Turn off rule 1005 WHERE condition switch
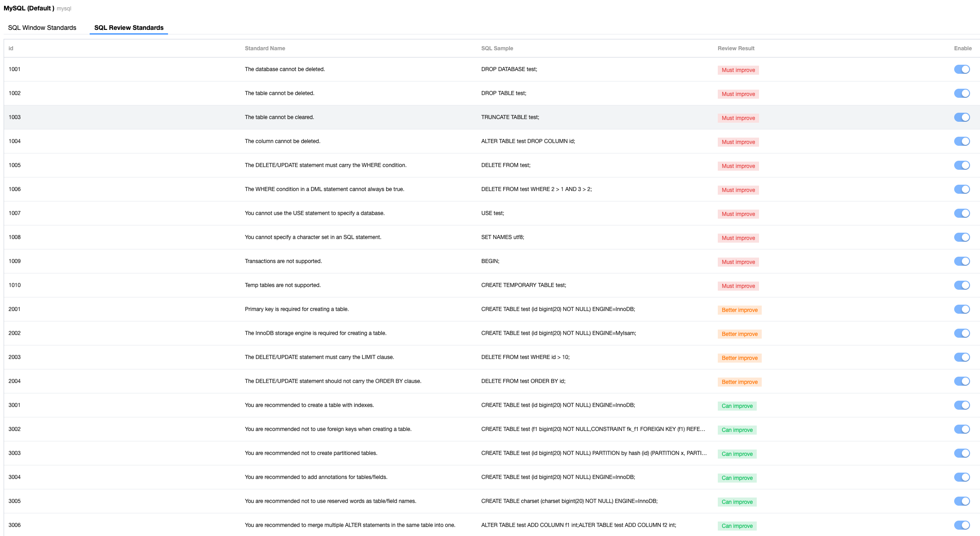The width and height of the screenshot is (980, 536). click(961, 165)
